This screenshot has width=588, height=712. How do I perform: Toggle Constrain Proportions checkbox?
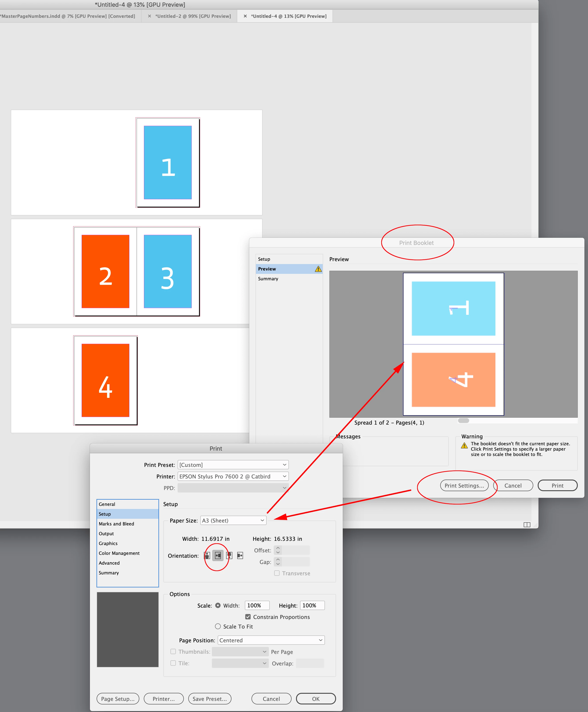click(248, 617)
